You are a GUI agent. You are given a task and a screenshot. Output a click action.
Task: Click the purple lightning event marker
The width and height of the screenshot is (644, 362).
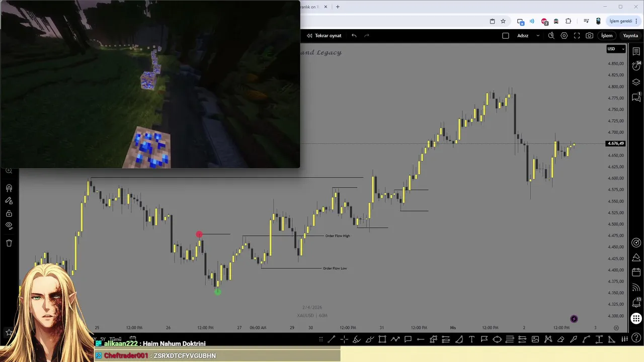coord(574,319)
